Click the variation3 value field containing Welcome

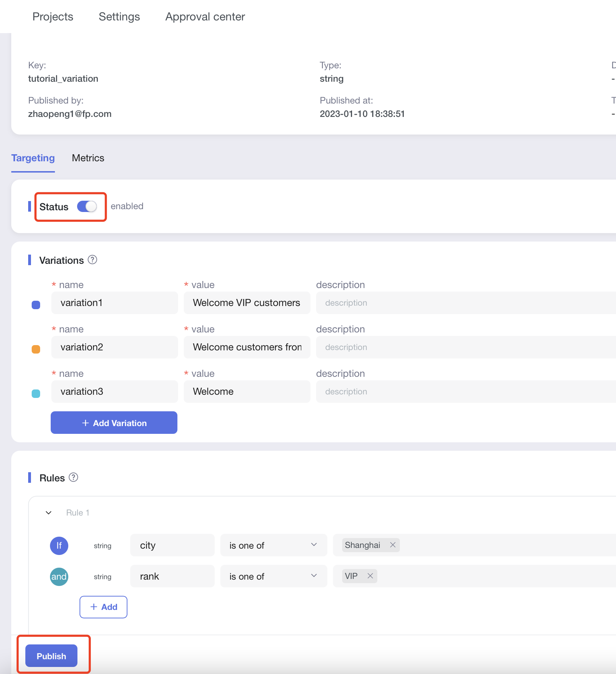247,392
